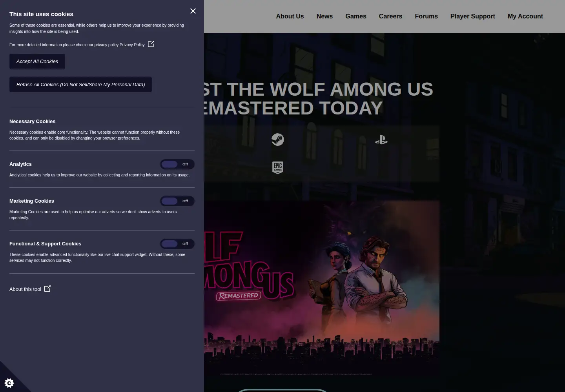Open the Privacy Policy link
The width and height of the screenshot is (565, 392).
tap(132, 45)
